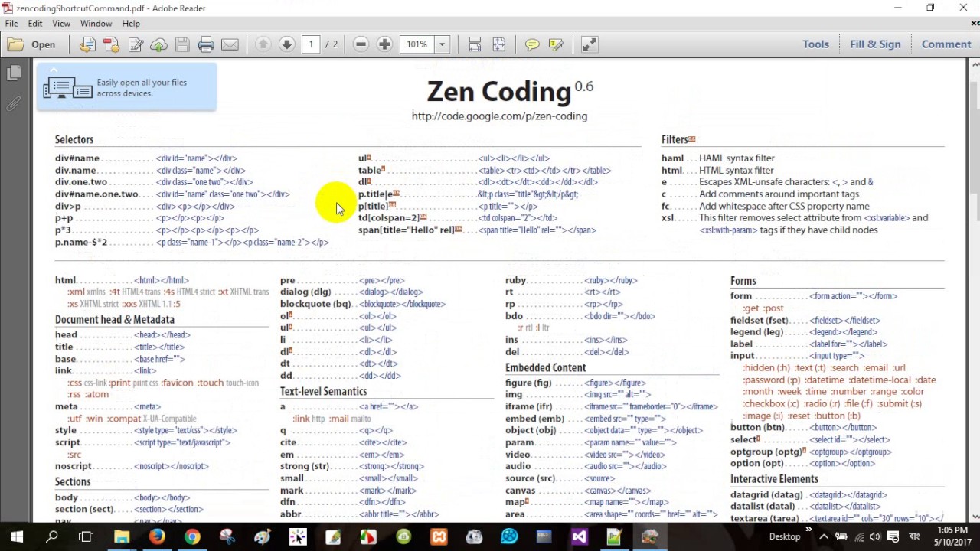Go to previous page with up arrow
The width and height of the screenshot is (980, 551).
[x=263, y=44]
